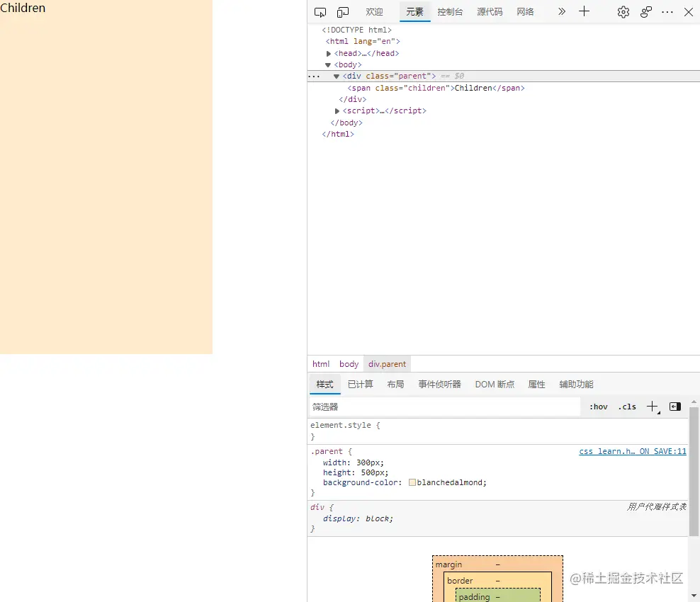Open DevTools settings gear
The width and height of the screenshot is (700, 602).
coord(623,12)
